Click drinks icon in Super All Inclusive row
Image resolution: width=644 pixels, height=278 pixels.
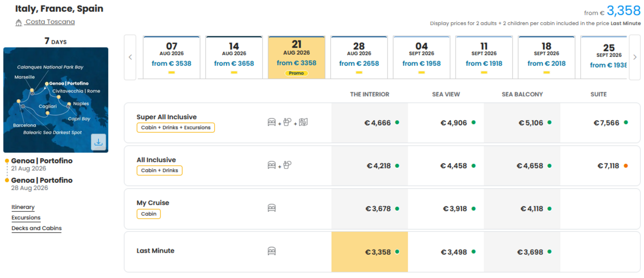coord(287,122)
